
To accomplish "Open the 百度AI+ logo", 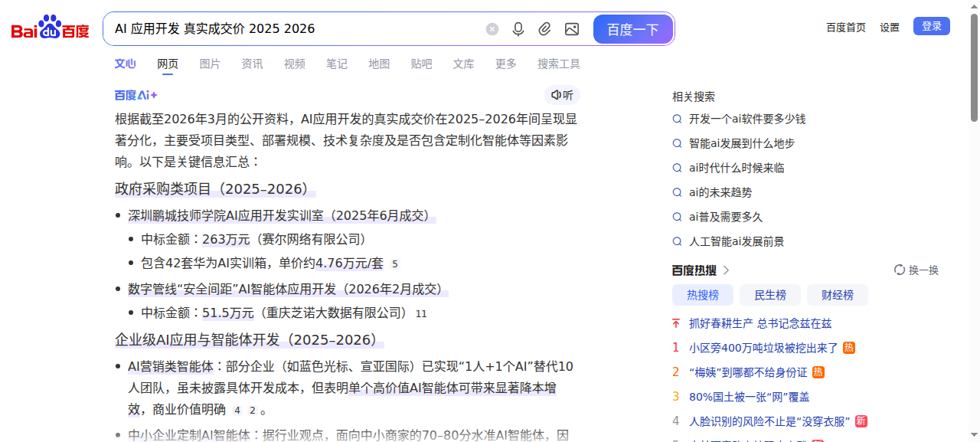I will coord(136,95).
